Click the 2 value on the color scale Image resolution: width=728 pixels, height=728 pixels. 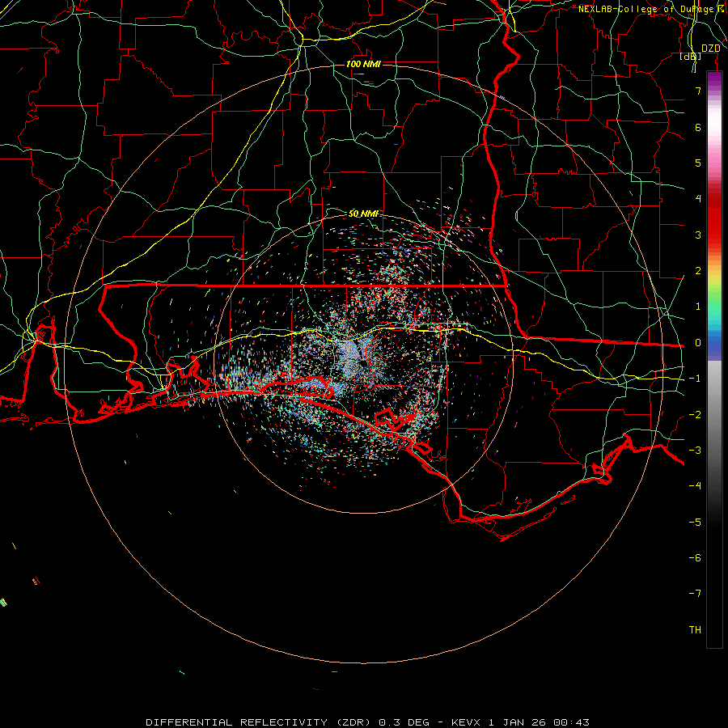[x=698, y=271]
